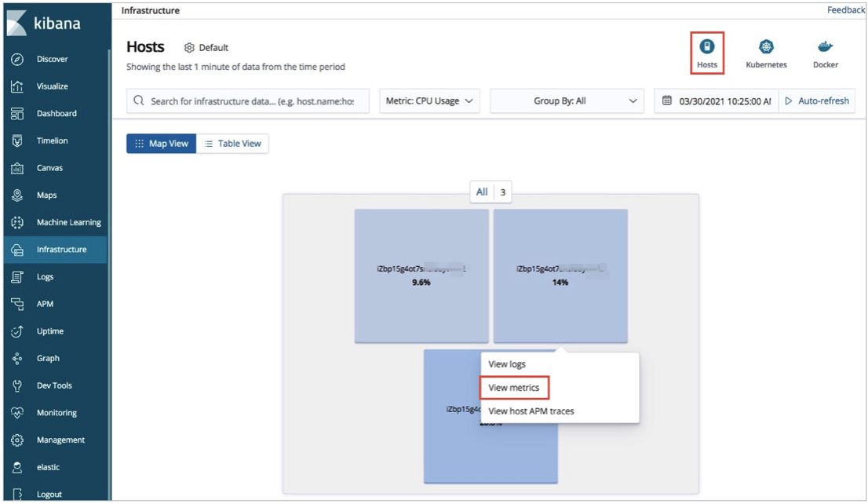Click the Auto-refresh button
Viewport: 868px width, 504px height.
[817, 100]
